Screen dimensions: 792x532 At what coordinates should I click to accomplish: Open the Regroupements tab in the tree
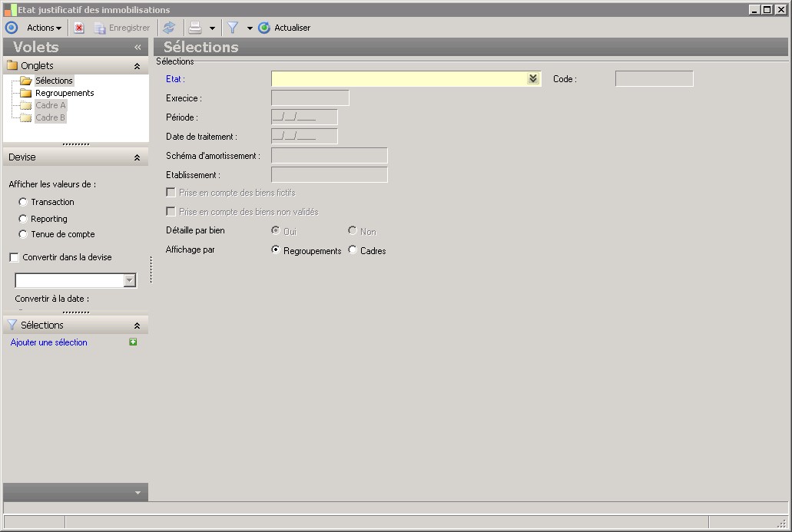click(x=65, y=93)
